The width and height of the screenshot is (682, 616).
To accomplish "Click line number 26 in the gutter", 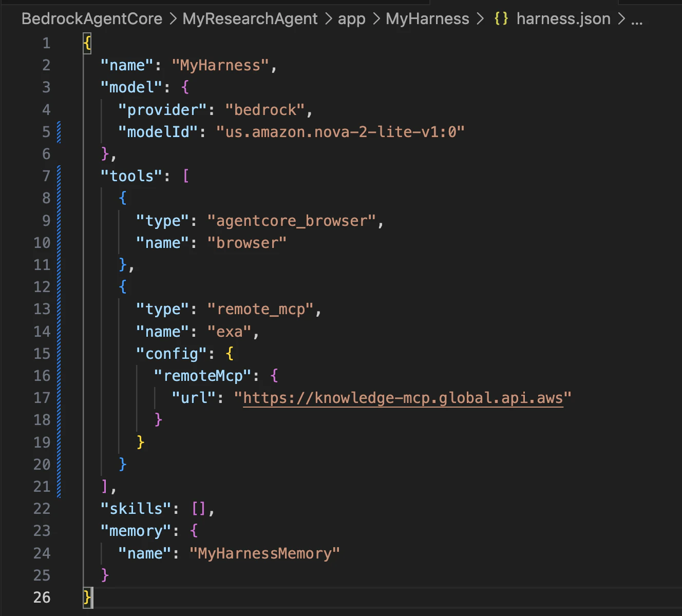I will 42,598.
